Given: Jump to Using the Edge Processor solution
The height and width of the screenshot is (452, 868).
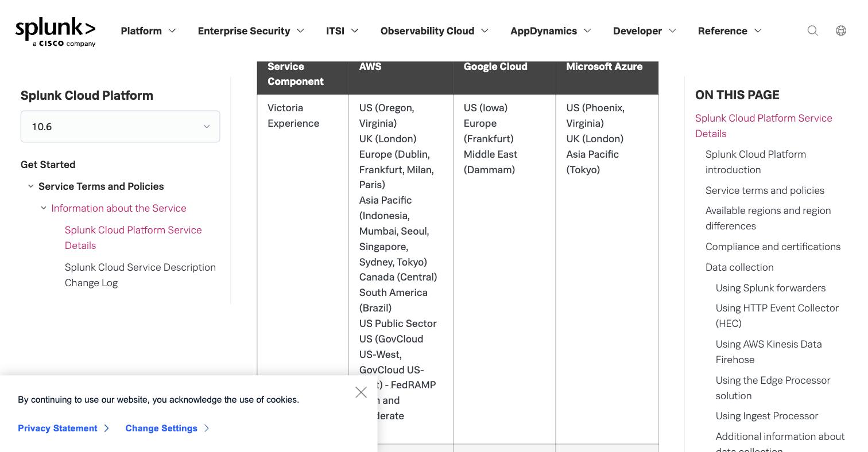Looking at the screenshot, I should (x=773, y=388).
